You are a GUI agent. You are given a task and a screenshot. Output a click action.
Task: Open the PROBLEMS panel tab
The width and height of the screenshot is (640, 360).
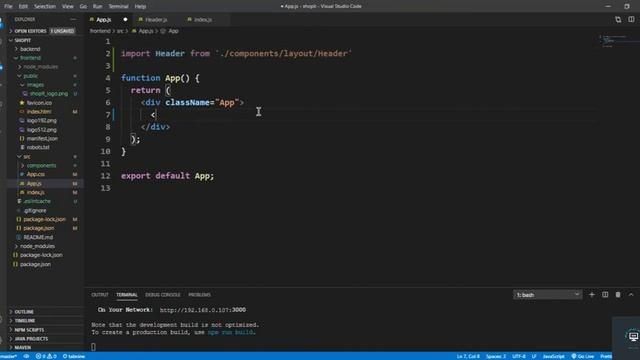(x=199, y=295)
